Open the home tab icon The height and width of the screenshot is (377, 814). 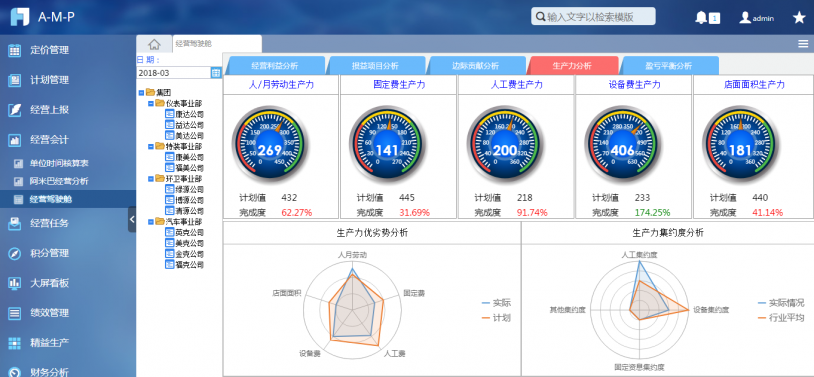tap(154, 44)
